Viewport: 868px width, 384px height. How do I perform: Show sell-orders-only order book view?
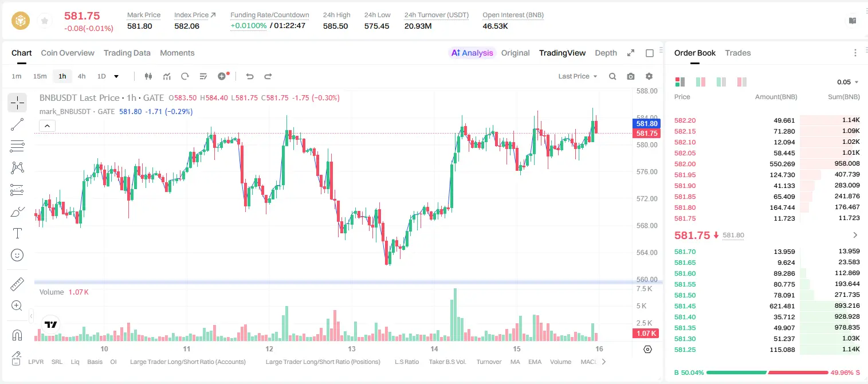click(x=741, y=82)
